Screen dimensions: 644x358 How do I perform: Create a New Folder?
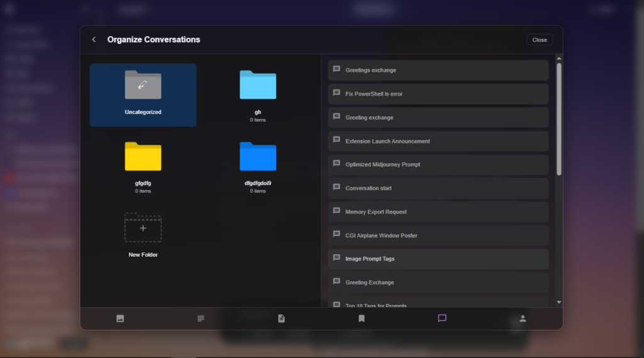[143, 235]
